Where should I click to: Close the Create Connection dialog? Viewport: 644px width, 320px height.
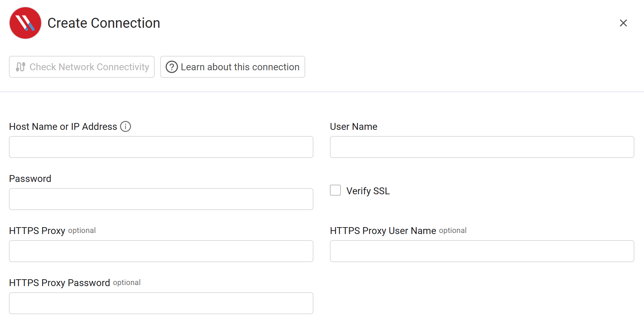pyautogui.click(x=623, y=23)
